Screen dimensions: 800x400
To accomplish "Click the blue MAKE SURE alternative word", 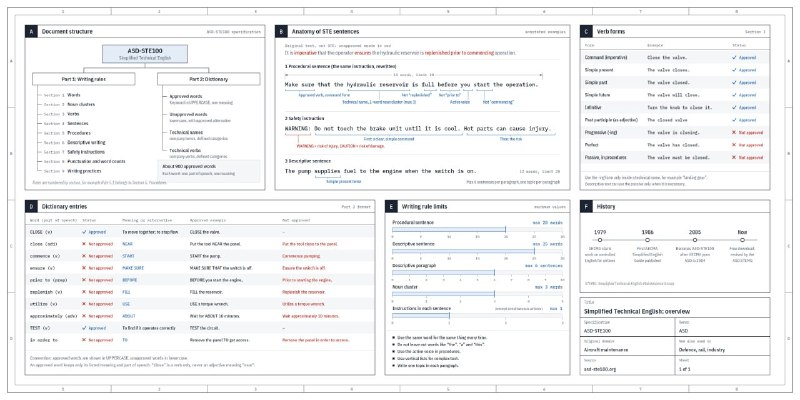I will pos(132,268).
